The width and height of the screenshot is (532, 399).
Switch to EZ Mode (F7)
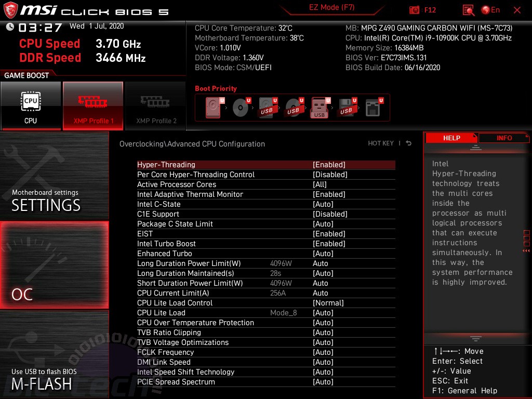pos(331,7)
